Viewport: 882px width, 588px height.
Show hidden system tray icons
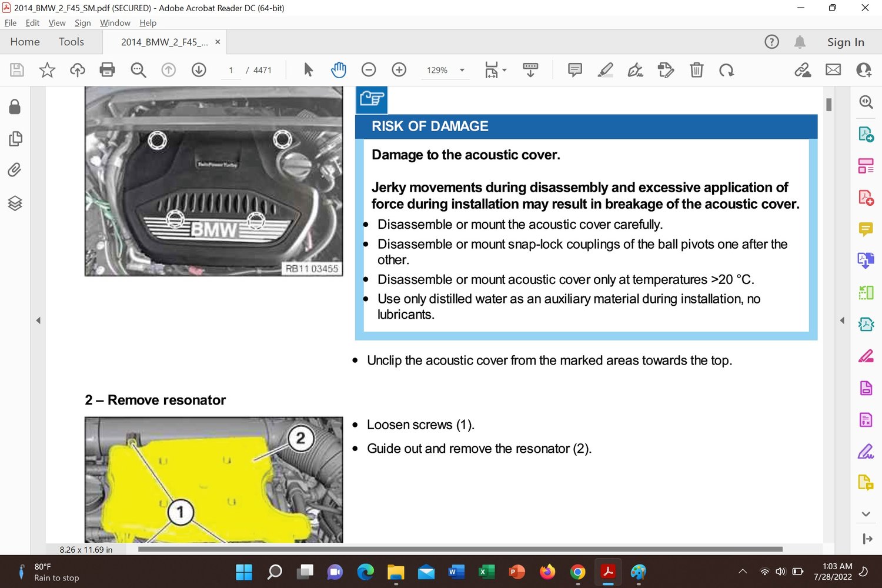(743, 572)
